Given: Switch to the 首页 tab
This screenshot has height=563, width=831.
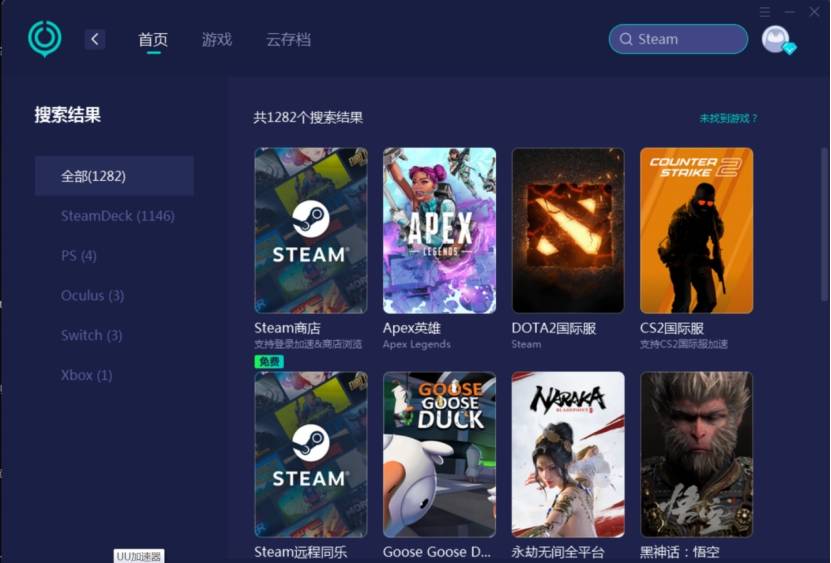Looking at the screenshot, I should click(153, 39).
